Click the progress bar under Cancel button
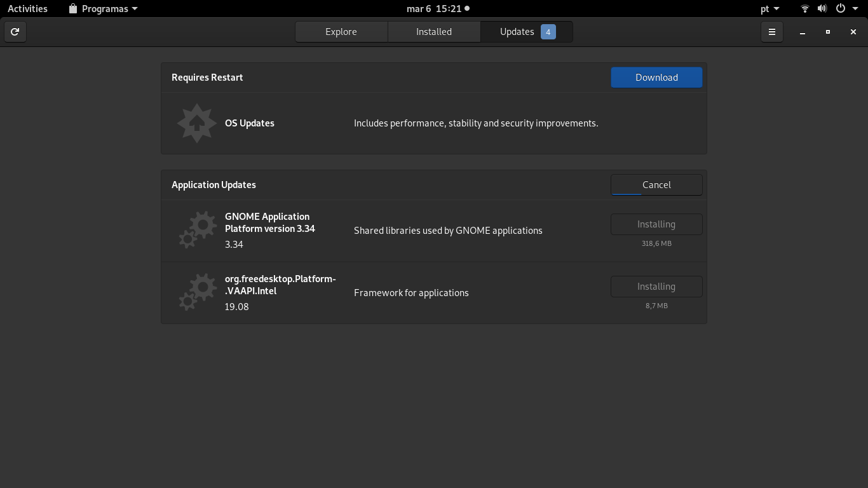This screenshot has width=868, height=488. point(656,194)
